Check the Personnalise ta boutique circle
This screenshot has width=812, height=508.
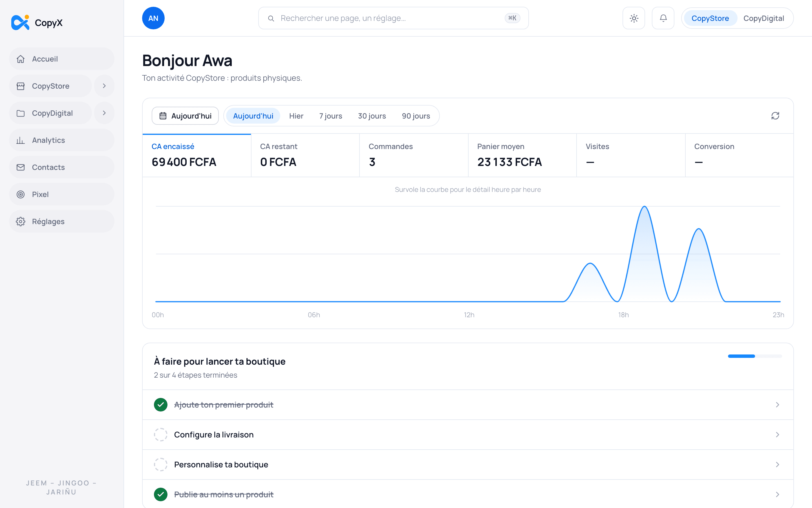pyautogui.click(x=161, y=464)
